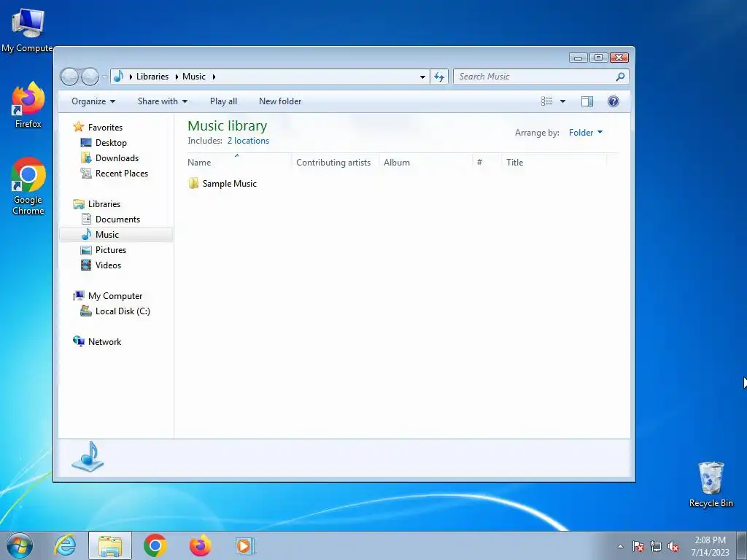Open Documents library in the navigation pane
This screenshot has height=560, width=747.
point(117,219)
